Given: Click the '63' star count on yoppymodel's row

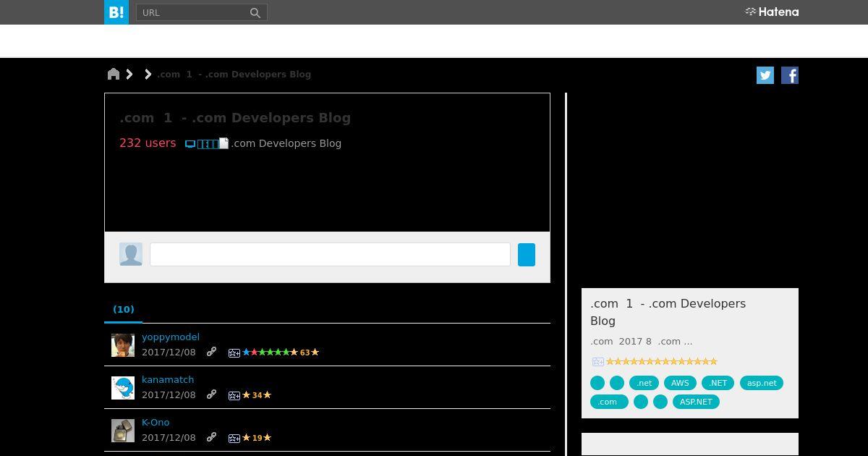Looking at the screenshot, I should coord(305,352).
